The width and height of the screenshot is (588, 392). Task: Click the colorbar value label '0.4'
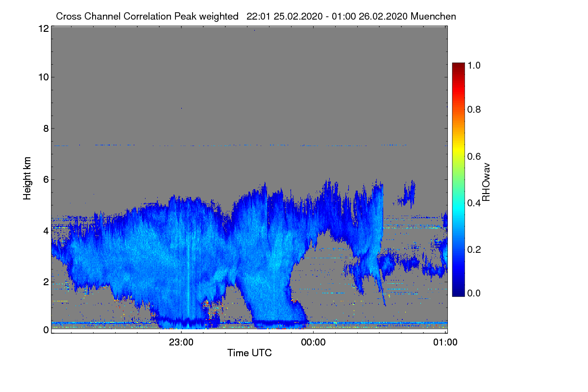[474, 202]
